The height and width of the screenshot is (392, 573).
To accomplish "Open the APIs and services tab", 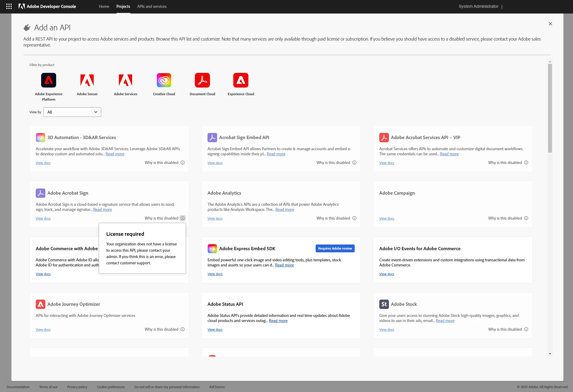I will point(152,6).
